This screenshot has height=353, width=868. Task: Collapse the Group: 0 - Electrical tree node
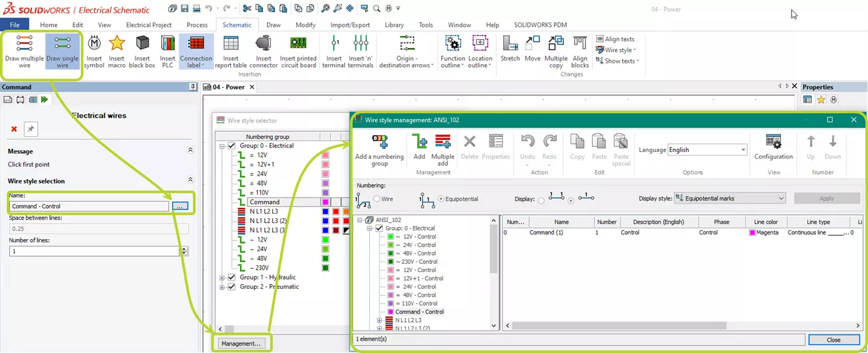223,146
